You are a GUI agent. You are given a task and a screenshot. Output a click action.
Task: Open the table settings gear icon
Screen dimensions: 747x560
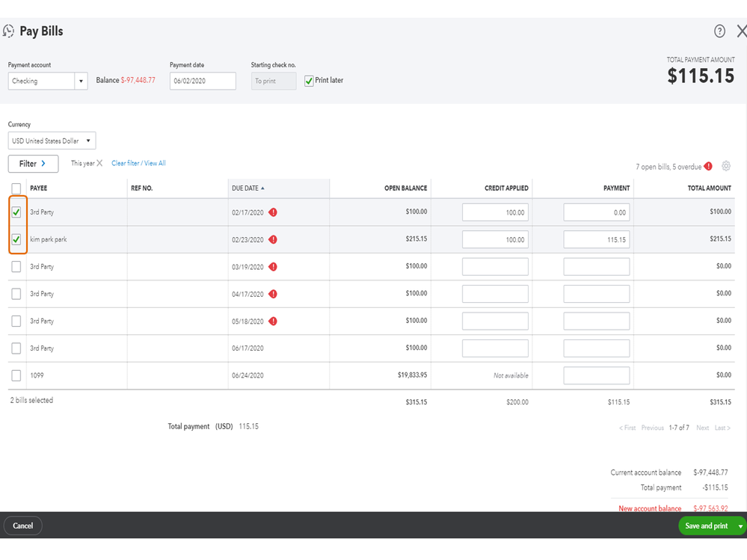pos(726,166)
